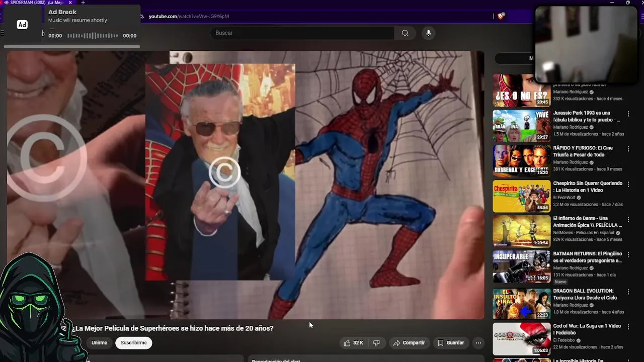Click the Unirme button

tap(99, 343)
